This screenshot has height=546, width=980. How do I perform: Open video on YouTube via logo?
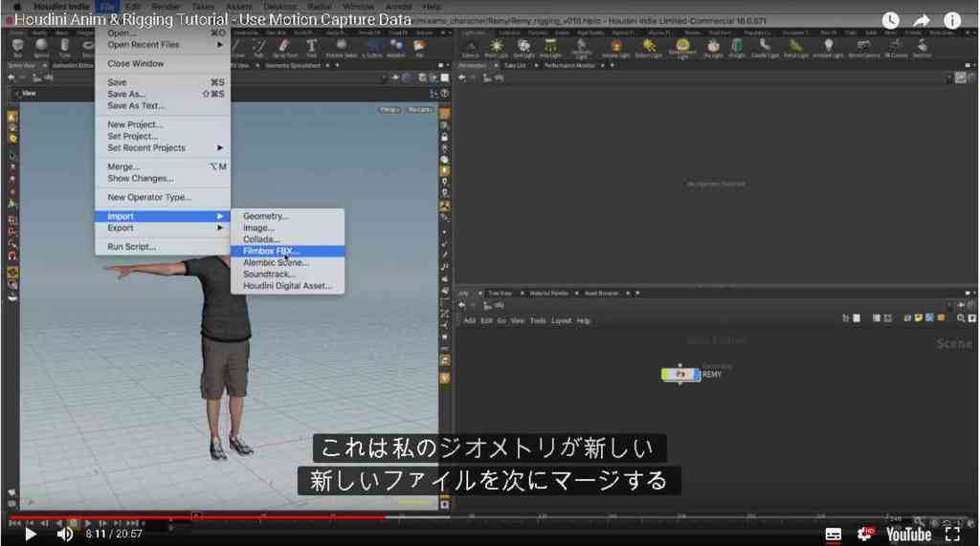click(908, 535)
